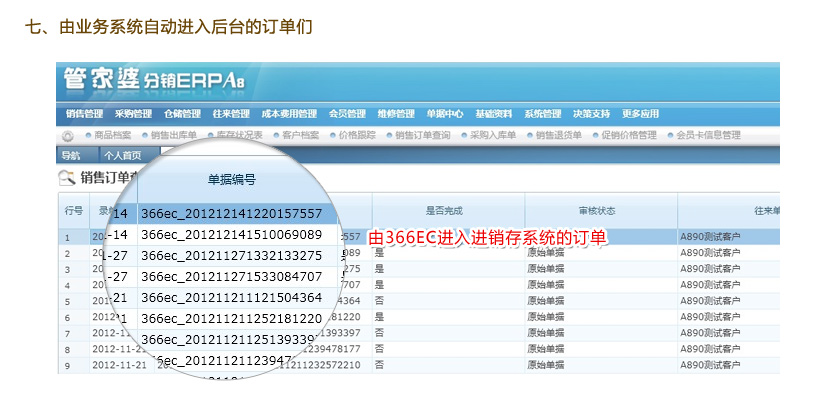
Task: Click the 是 value in row 2
Action: (x=379, y=253)
